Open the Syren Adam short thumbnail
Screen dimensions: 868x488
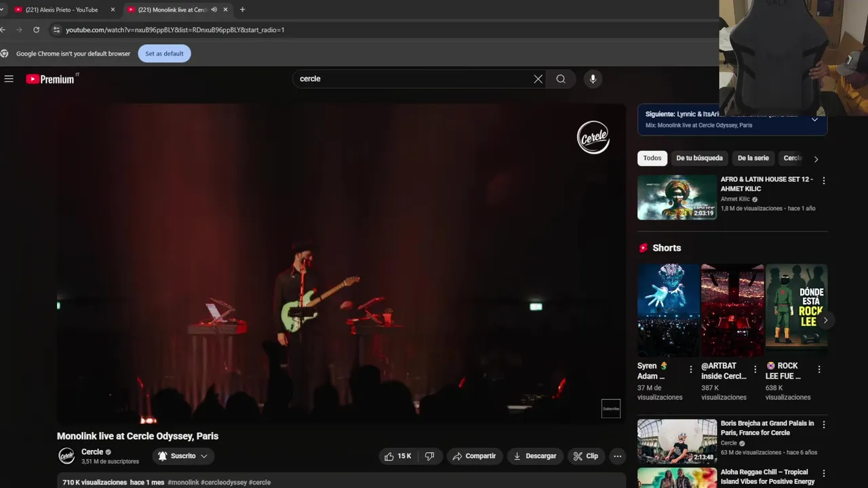[x=669, y=310]
